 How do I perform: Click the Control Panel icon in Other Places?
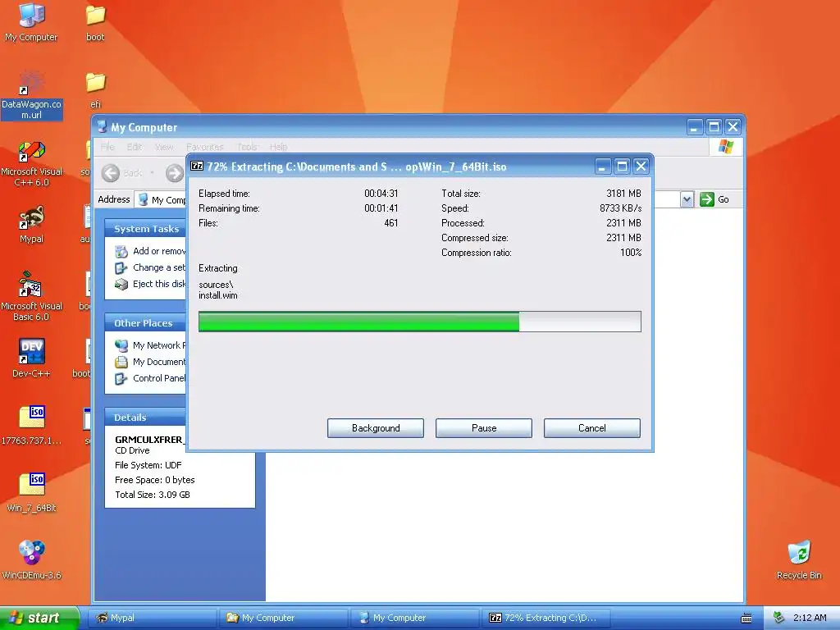[x=121, y=379]
